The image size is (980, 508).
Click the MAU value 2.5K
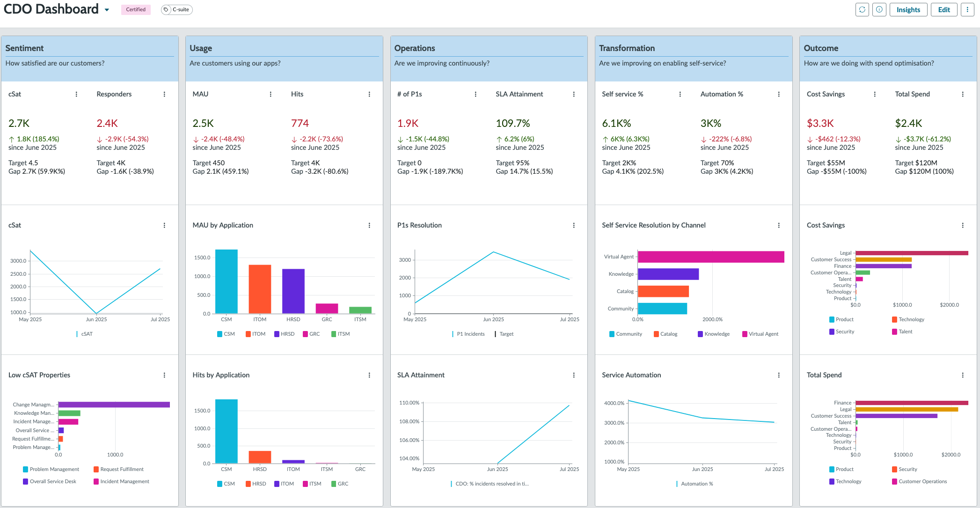203,123
